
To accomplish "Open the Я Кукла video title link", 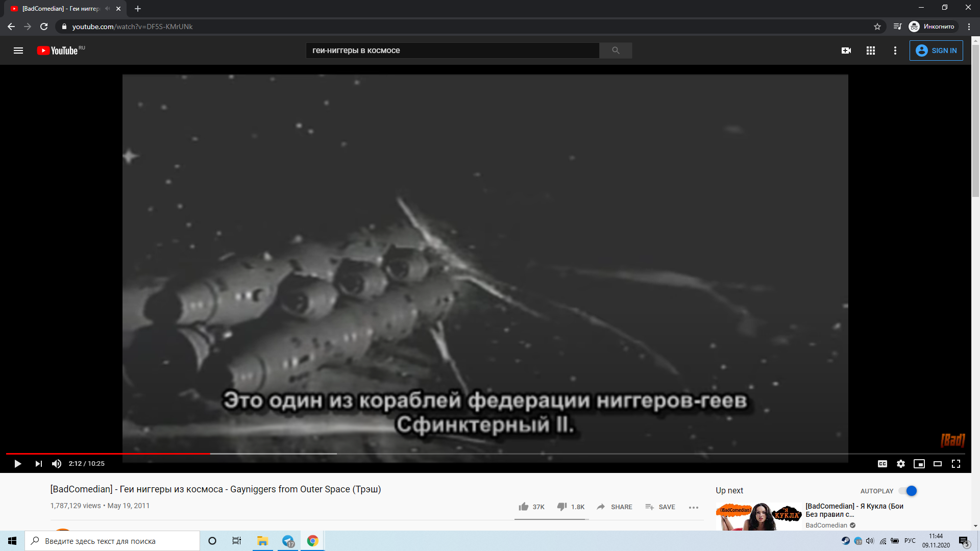I will point(854,510).
